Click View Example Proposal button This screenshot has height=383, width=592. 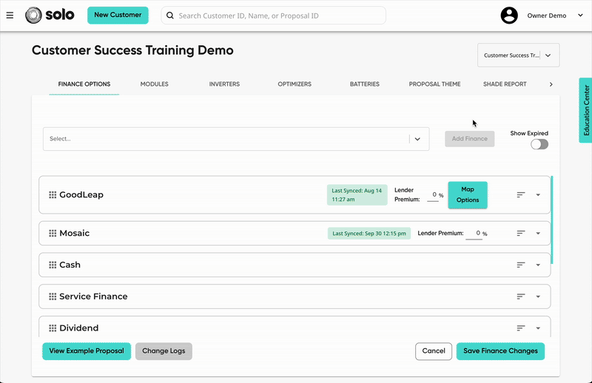coord(86,351)
